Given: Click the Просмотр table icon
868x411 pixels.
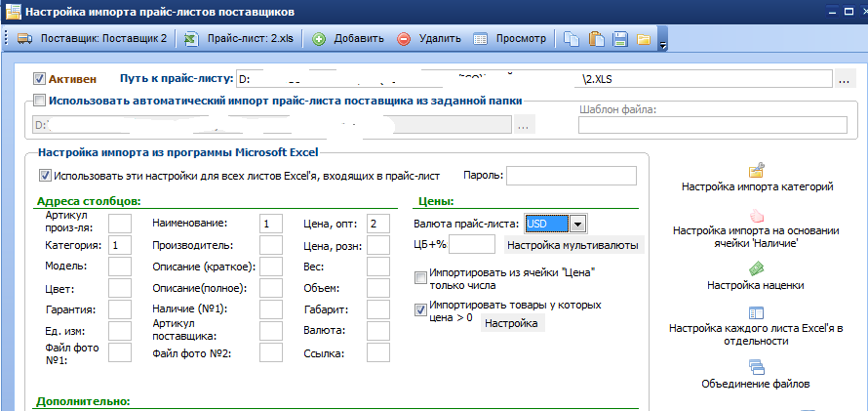Looking at the screenshot, I should coord(481,39).
